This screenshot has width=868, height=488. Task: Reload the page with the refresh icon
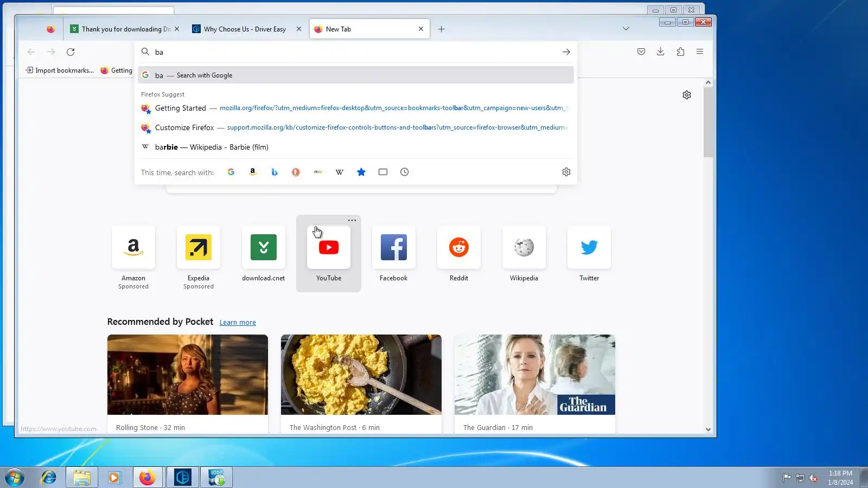71,52
